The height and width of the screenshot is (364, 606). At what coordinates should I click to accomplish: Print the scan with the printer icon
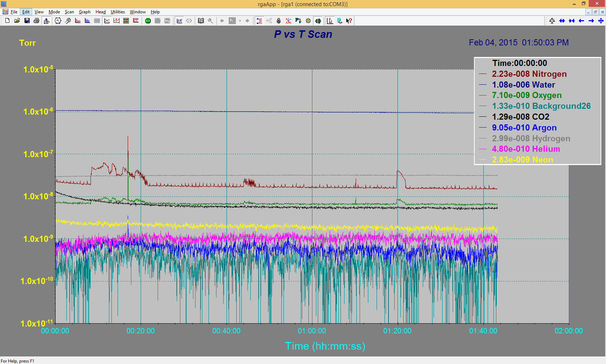(x=36, y=21)
